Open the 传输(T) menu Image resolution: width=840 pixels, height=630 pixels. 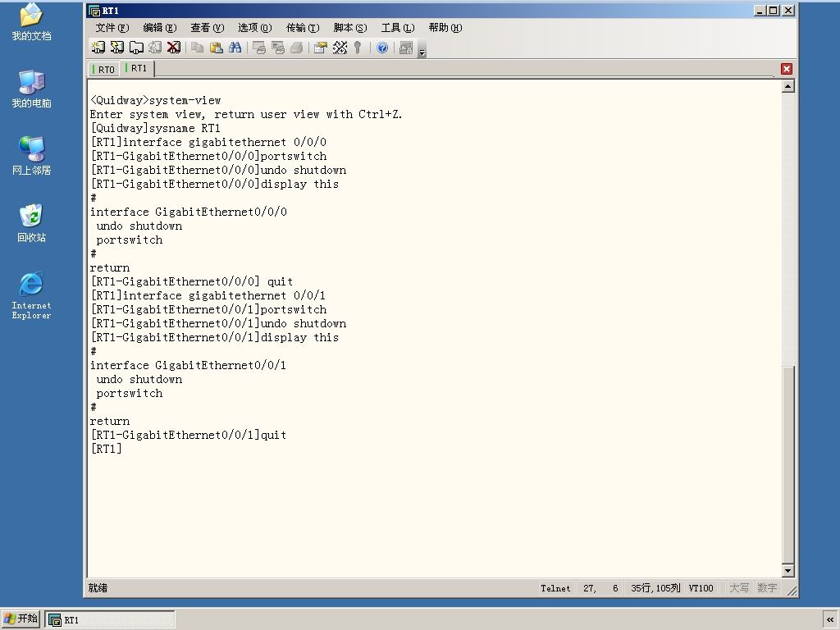(x=303, y=28)
